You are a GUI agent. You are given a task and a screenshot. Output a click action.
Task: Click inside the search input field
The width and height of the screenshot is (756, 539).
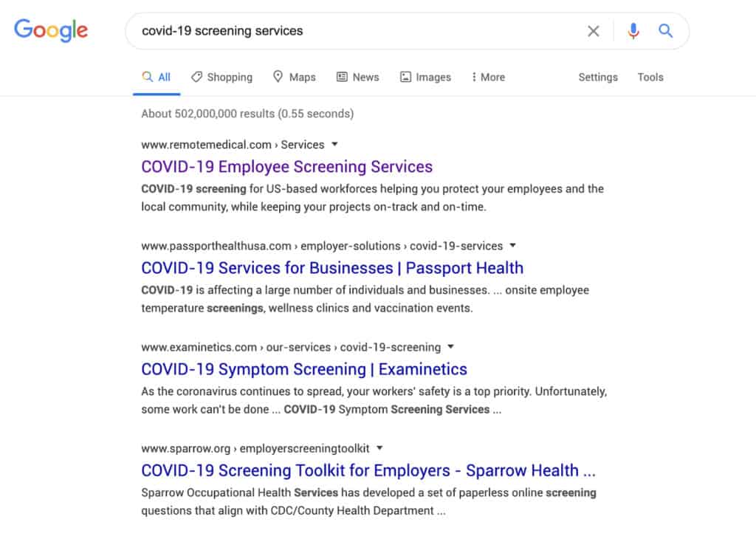click(x=332, y=30)
